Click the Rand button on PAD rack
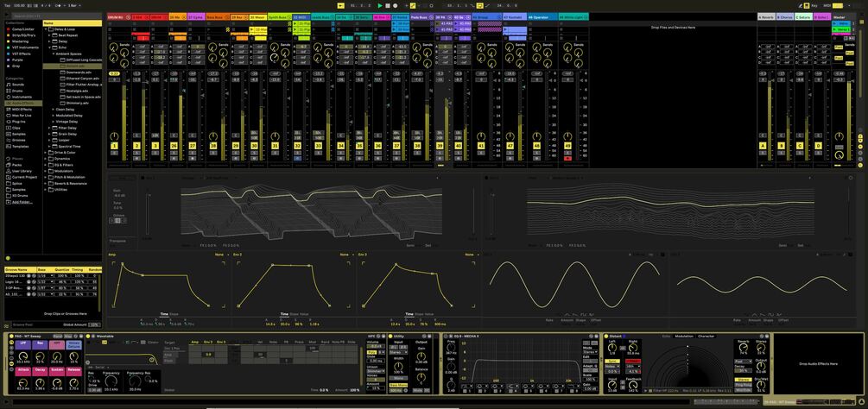 tap(58, 336)
